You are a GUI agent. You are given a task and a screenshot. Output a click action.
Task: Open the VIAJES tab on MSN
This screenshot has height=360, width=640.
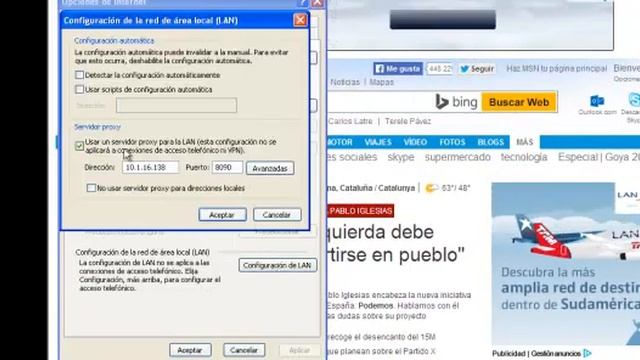(x=378, y=142)
